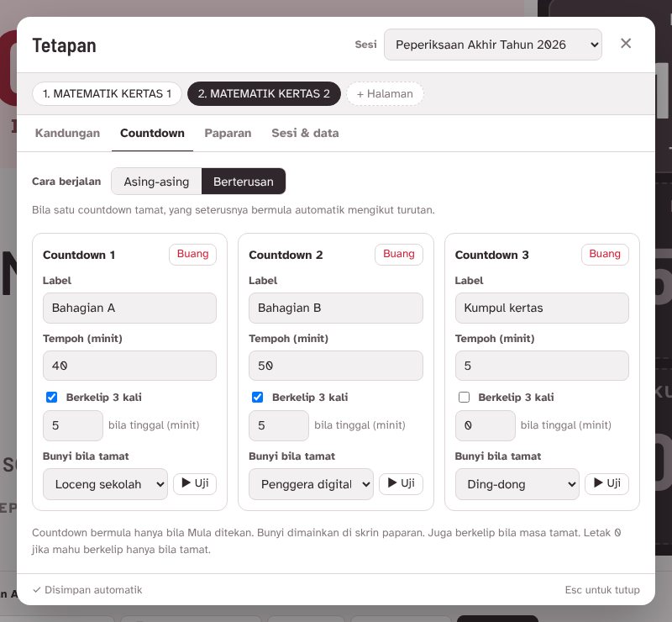
Task: Click Countdown 1 bila tinggal minutes field
Action: 73,425
